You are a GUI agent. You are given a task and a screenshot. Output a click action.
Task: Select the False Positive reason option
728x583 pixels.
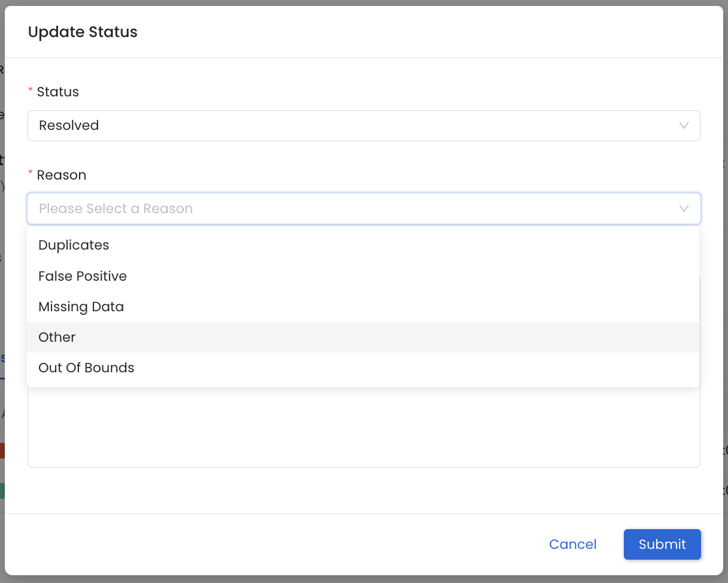point(83,276)
